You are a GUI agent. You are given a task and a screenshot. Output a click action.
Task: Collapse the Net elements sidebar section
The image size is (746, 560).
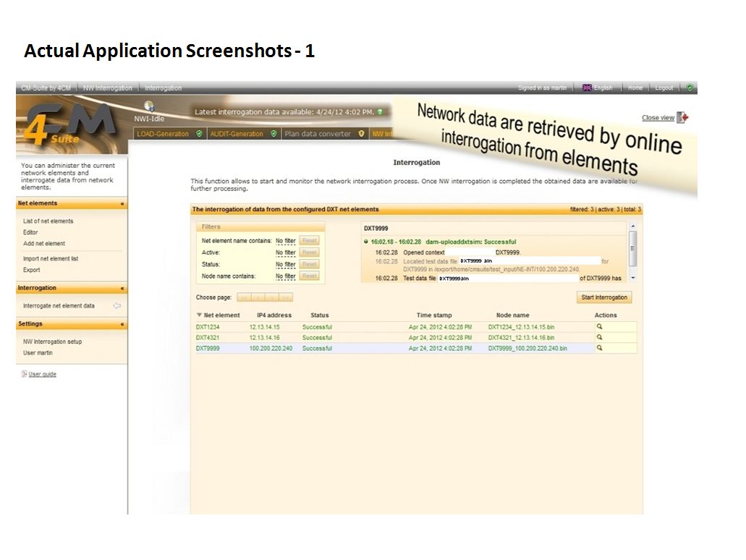coord(122,203)
